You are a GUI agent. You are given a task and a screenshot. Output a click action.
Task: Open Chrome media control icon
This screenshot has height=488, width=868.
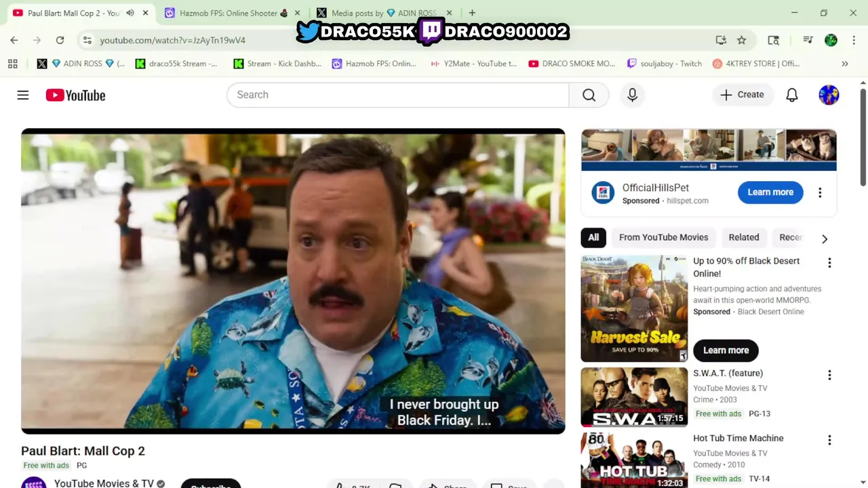(x=808, y=40)
